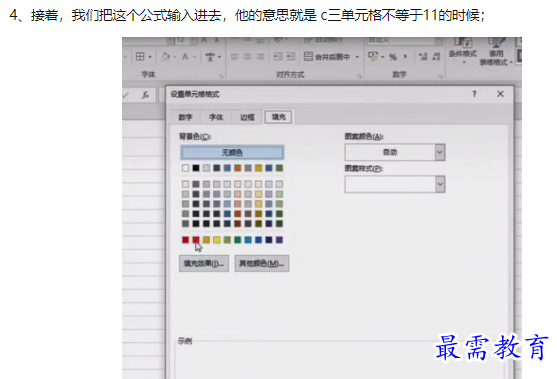Viewport: 557px width, 379px height.
Task: Switch to the 数字 tab
Action: tap(185, 117)
